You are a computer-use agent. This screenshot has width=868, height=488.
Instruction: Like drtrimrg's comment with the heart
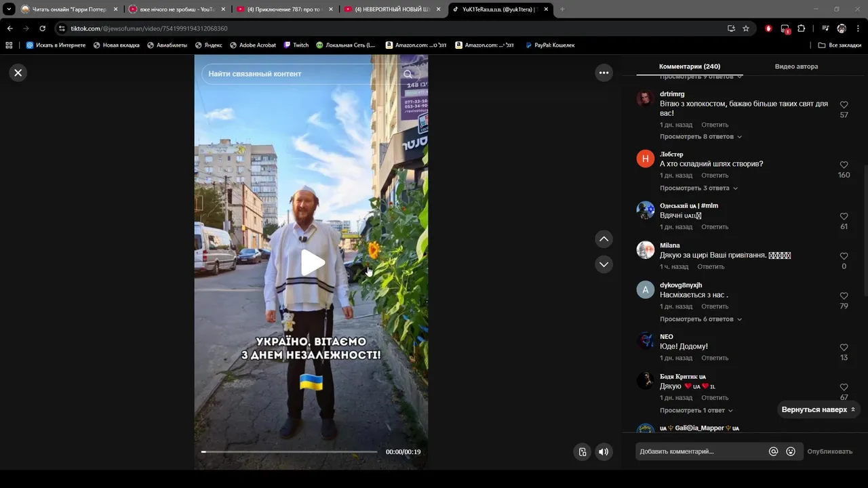coord(844,105)
